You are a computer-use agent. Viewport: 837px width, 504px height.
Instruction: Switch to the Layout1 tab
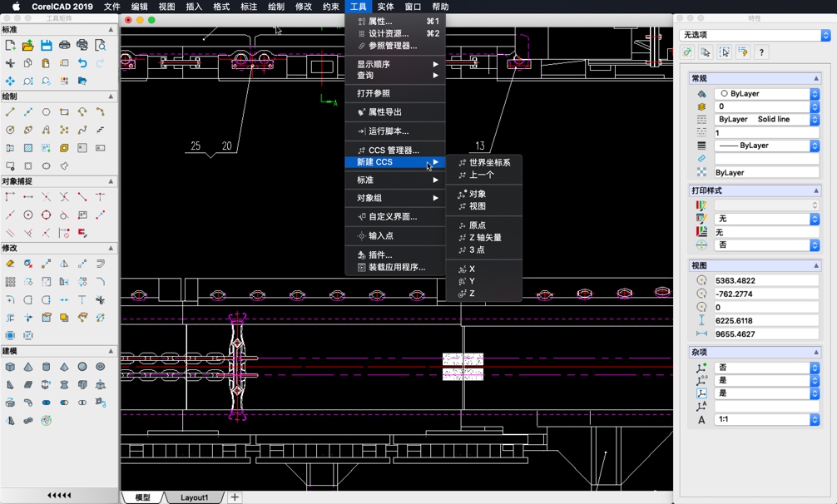point(195,497)
